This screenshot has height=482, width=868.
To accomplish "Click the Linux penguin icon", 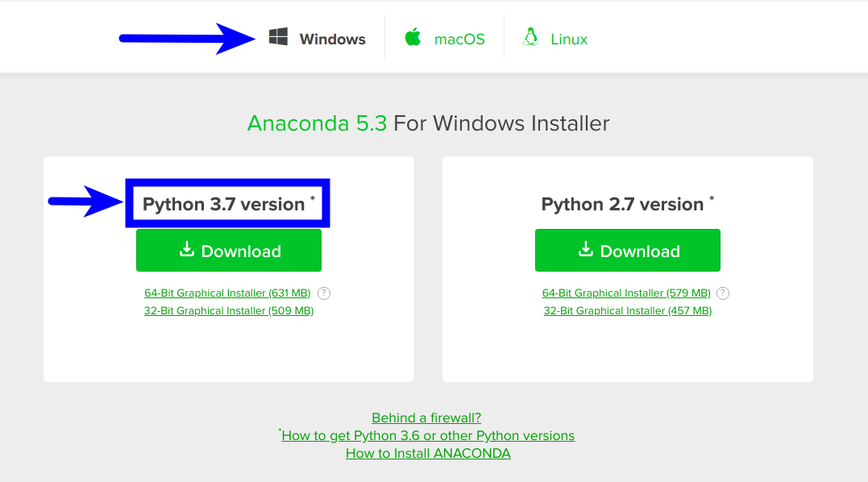I will point(530,38).
